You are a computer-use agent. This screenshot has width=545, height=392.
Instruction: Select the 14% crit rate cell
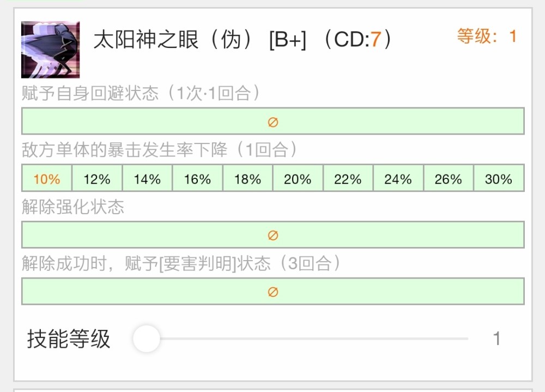pos(147,179)
